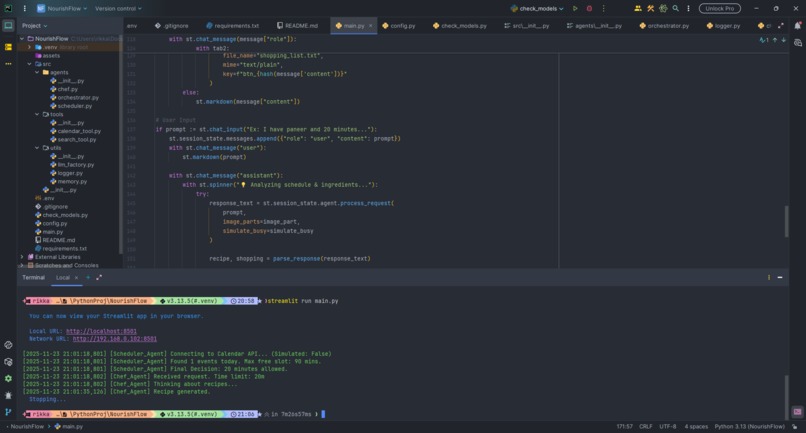Expand External Libraries node
The height and width of the screenshot is (433, 806).
click(x=22, y=257)
